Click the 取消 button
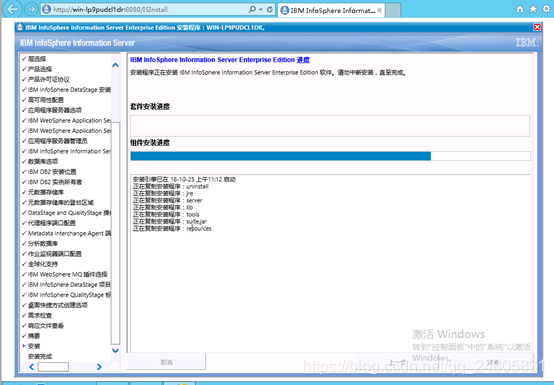The height and width of the screenshot is (385, 554). 166,362
